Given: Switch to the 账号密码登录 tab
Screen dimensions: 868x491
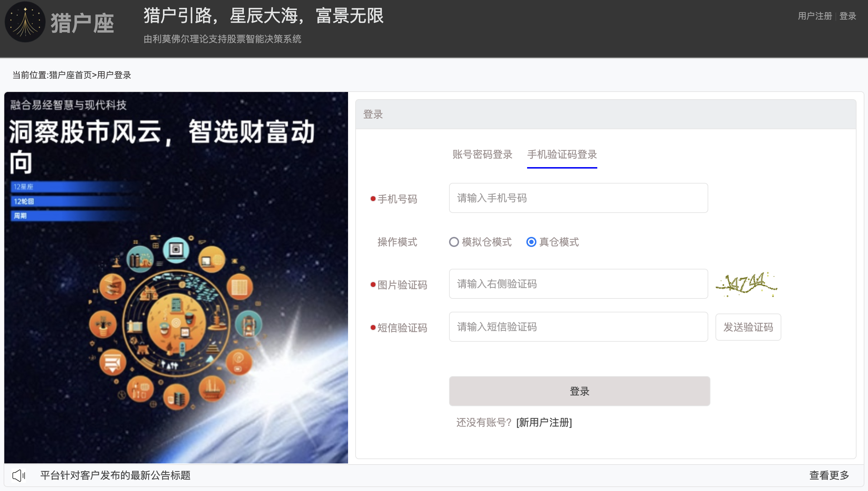Looking at the screenshot, I should (482, 155).
